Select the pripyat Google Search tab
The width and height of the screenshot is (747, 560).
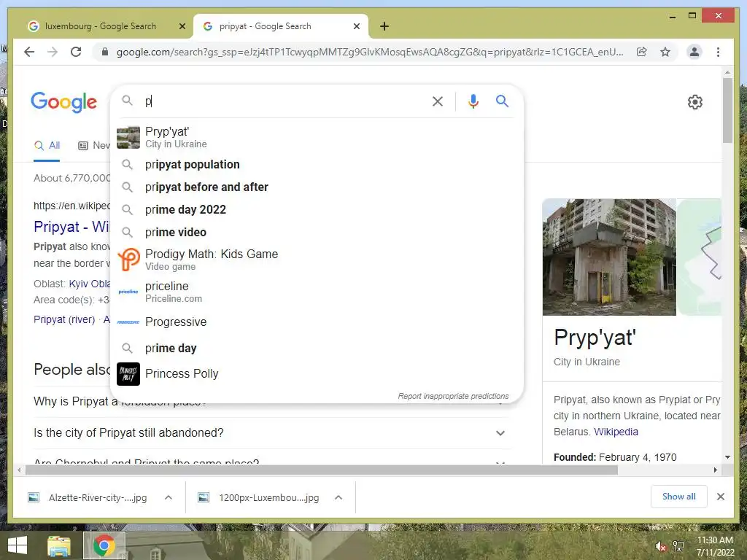[x=281, y=26]
